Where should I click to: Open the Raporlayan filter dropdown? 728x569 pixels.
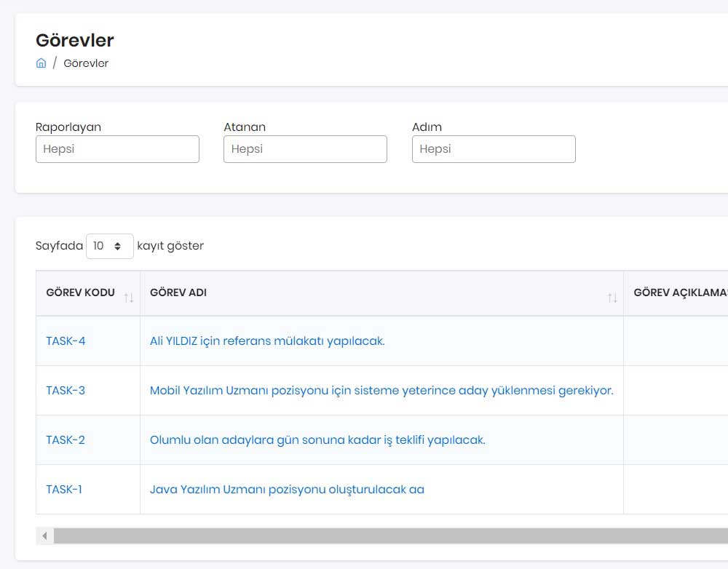[117, 149]
